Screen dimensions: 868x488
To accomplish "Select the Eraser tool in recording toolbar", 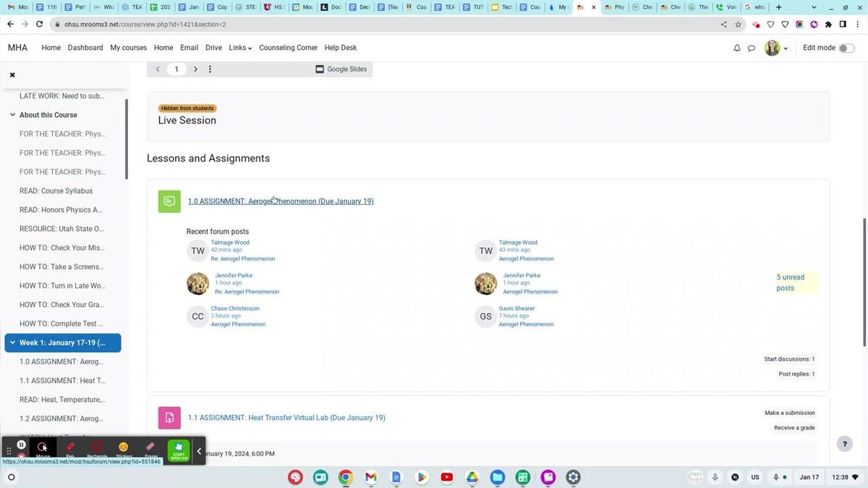I will pos(150,448).
